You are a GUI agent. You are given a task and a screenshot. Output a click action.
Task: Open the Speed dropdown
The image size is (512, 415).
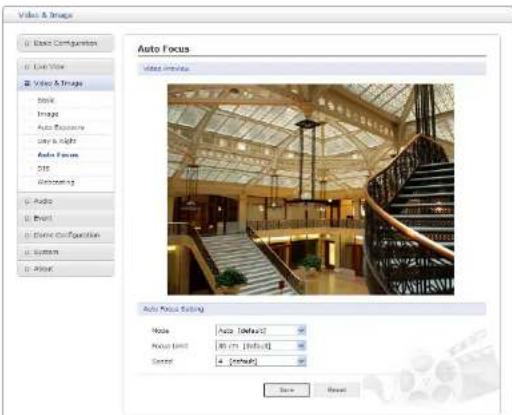[x=261, y=361]
